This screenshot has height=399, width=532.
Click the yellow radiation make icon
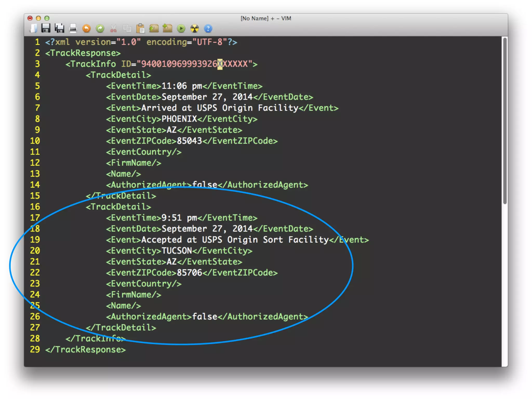[x=195, y=28]
